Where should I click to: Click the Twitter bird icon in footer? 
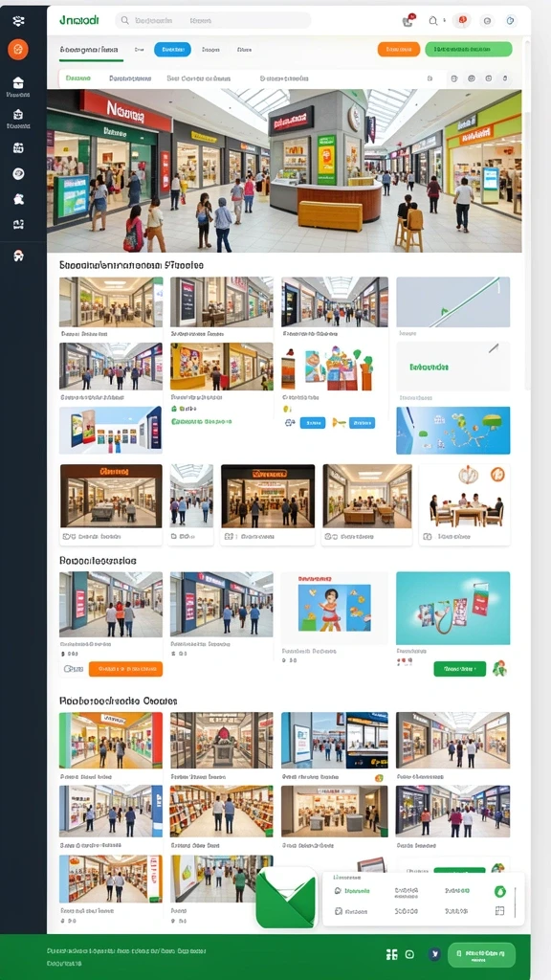434,954
